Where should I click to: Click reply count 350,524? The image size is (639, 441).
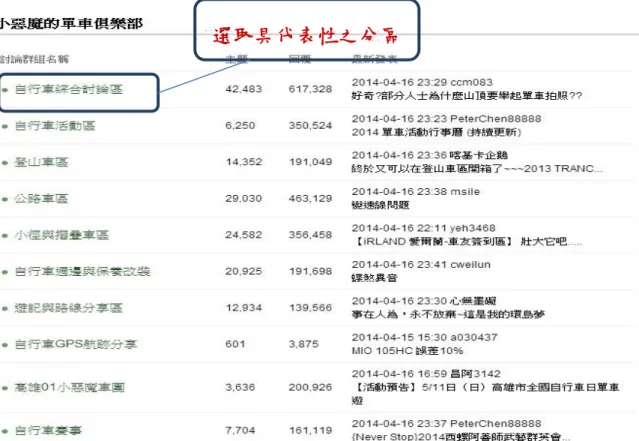point(310,126)
